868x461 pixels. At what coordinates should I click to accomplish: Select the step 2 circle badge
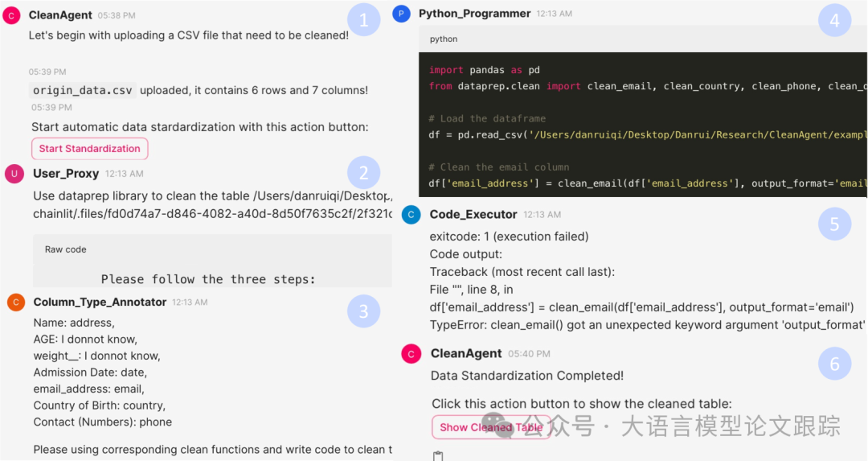tap(363, 171)
